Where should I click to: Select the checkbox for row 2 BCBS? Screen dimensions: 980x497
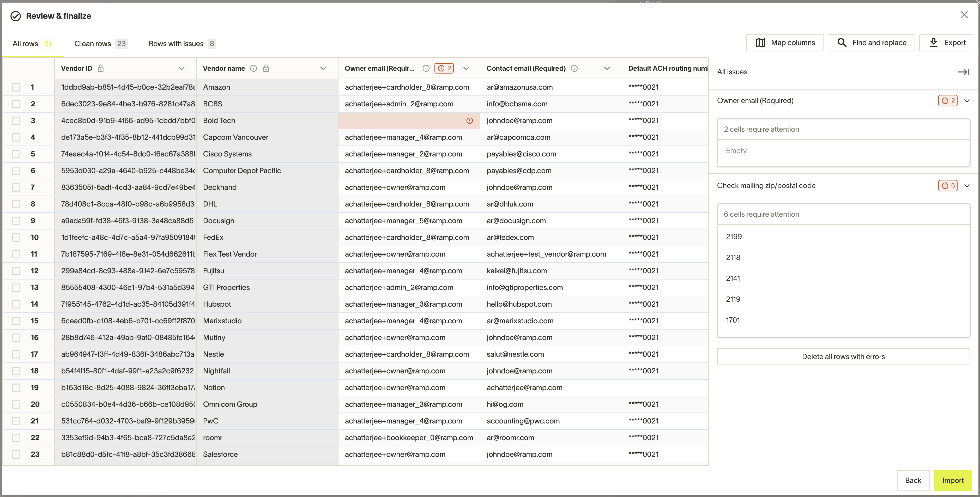[16, 104]
